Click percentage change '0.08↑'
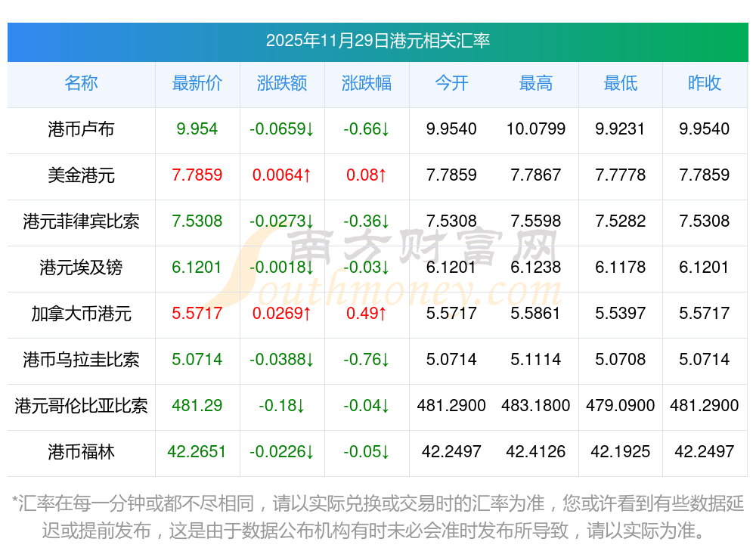The width and height of the screenshot is (756, 554). click(x=367, y=175)
